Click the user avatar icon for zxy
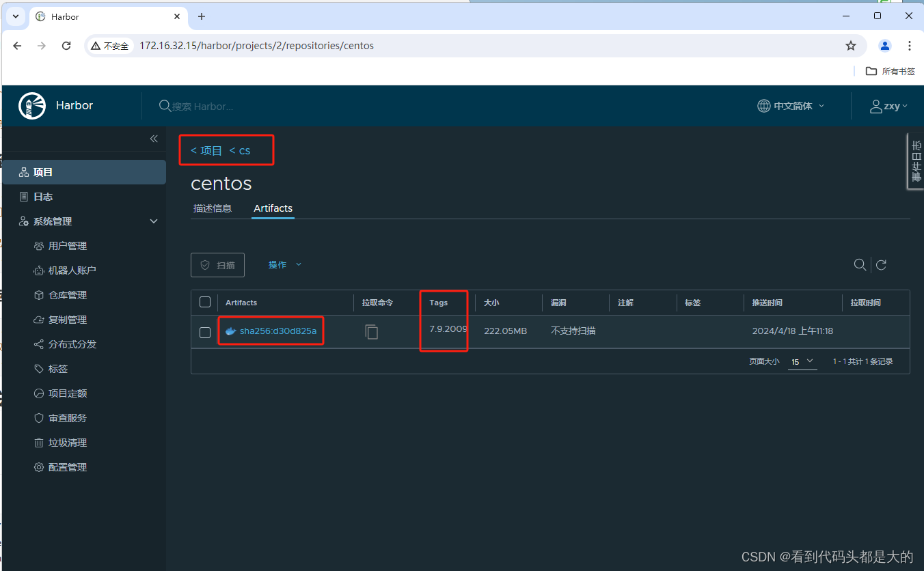924x571 pixels. [875, 106]
